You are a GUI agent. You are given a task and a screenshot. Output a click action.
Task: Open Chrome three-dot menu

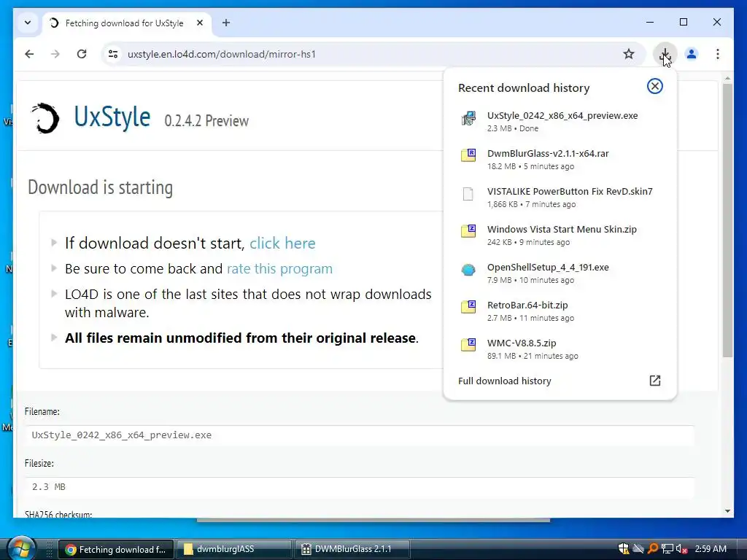(x=718, y=54)
